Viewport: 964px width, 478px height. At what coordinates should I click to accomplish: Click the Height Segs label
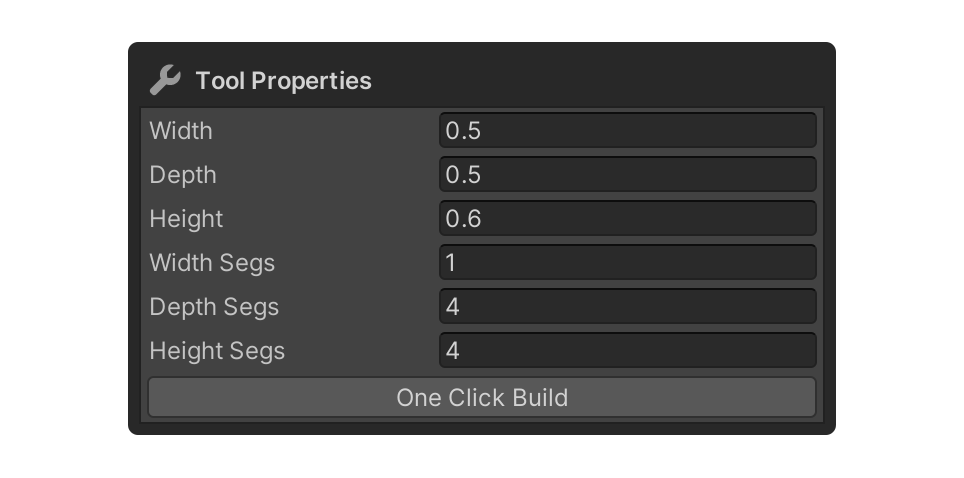(x=217, y=351)
